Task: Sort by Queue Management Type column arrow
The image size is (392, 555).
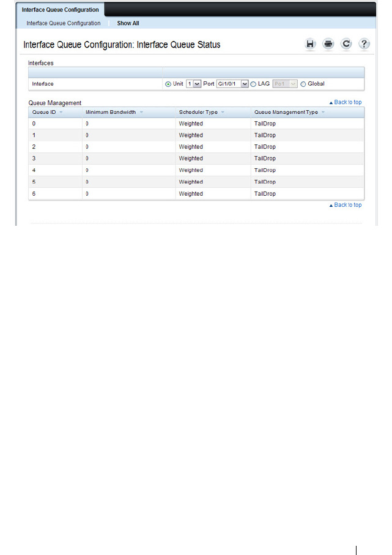Action: (323, 112)
